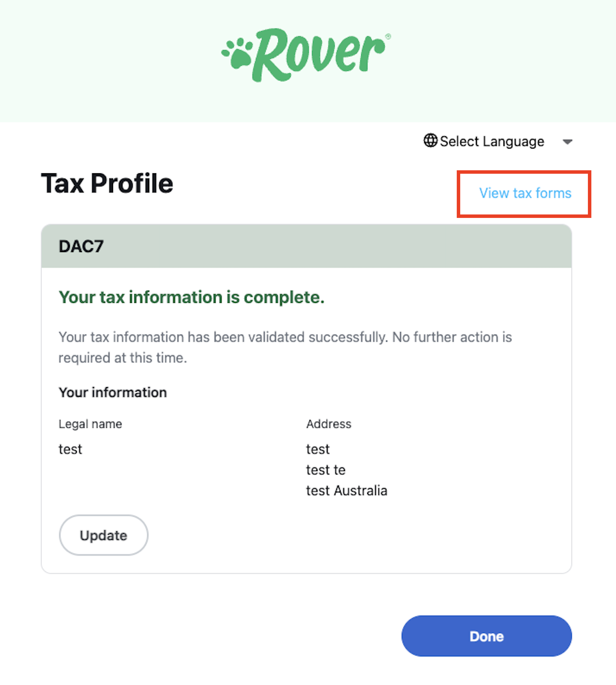The height and width of the screenshot is (685, 616).
Task: Click 'Your tax information is complete' message
Action: (191, 297)
